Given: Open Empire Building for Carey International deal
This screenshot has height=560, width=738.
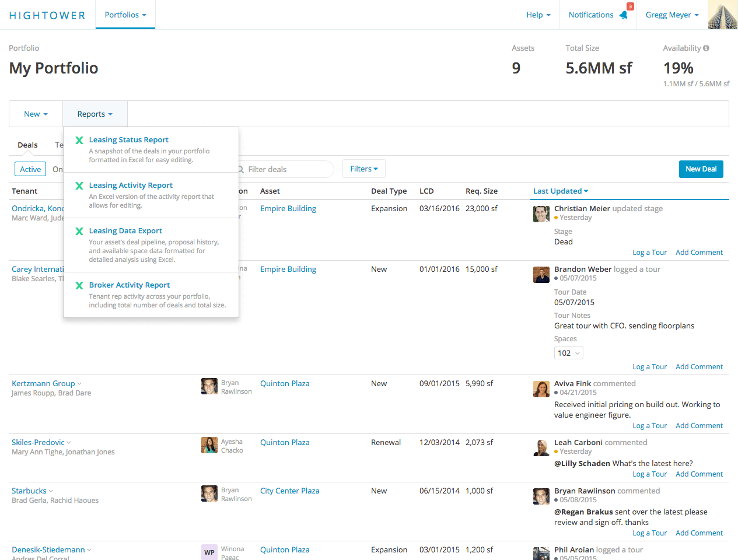Looking at the screenshot, I should click(x=288, y=269).
